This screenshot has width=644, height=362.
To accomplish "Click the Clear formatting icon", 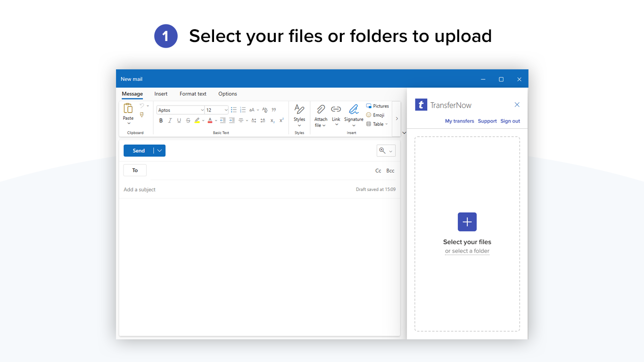I will (264, 110).
